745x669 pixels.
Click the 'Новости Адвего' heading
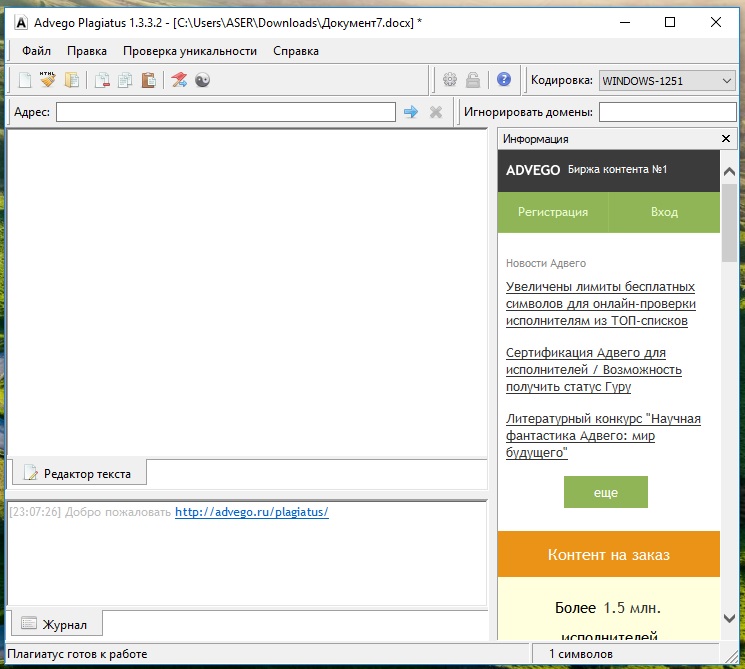(x=545, y=263)
